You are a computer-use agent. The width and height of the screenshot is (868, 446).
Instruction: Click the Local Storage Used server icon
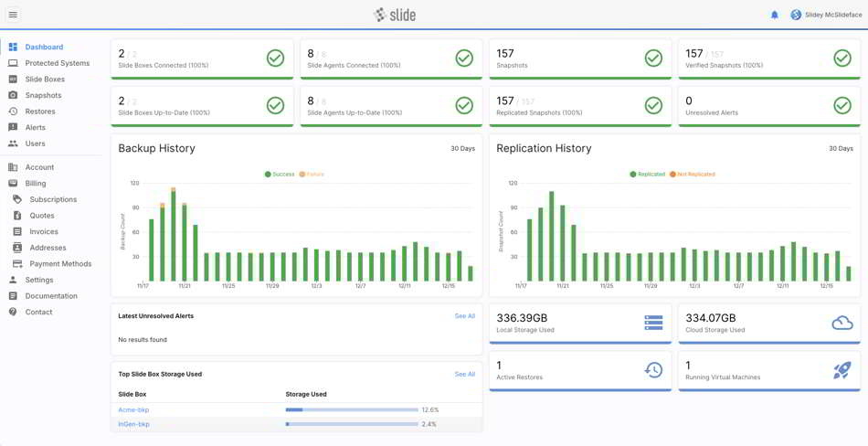pos(653,323)
